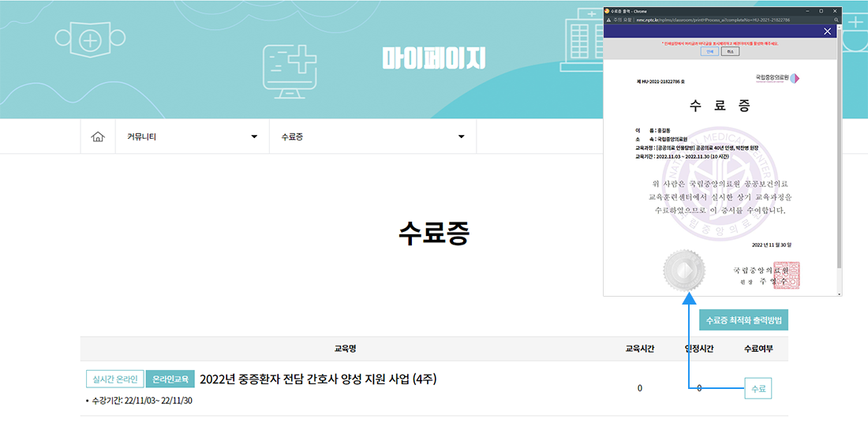Close the certificate overlay with white X
The width and height of the screenshot is (868, 430).
(828, 31)
